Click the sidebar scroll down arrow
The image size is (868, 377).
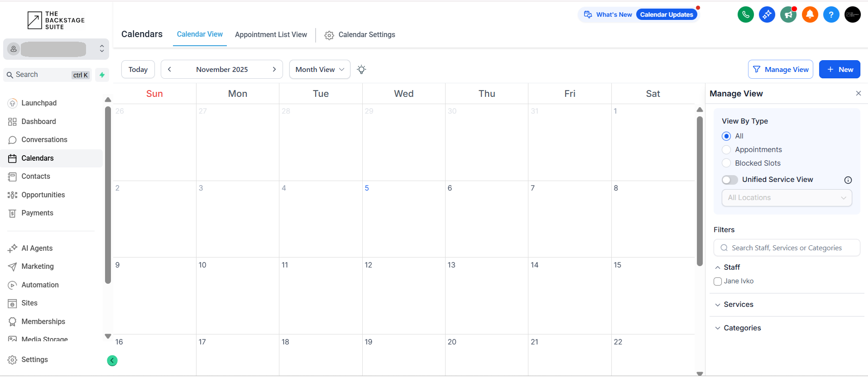point(108,336)
